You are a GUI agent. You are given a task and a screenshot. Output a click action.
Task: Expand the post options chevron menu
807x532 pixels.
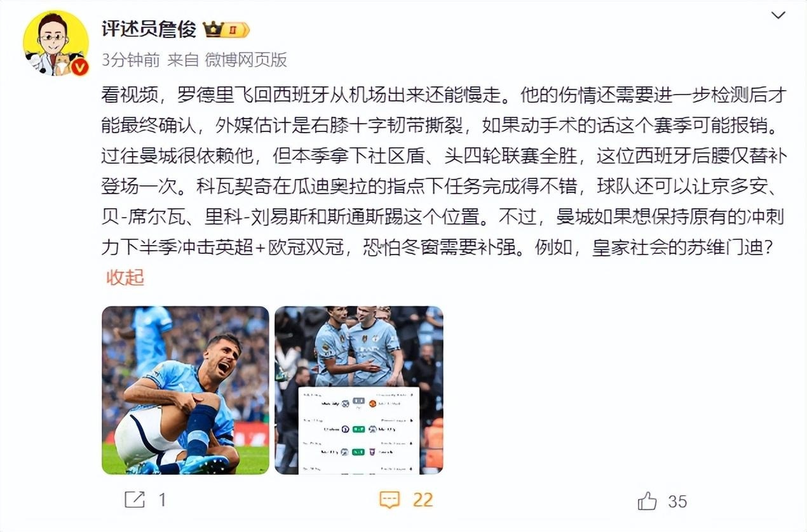click(778, 15)
